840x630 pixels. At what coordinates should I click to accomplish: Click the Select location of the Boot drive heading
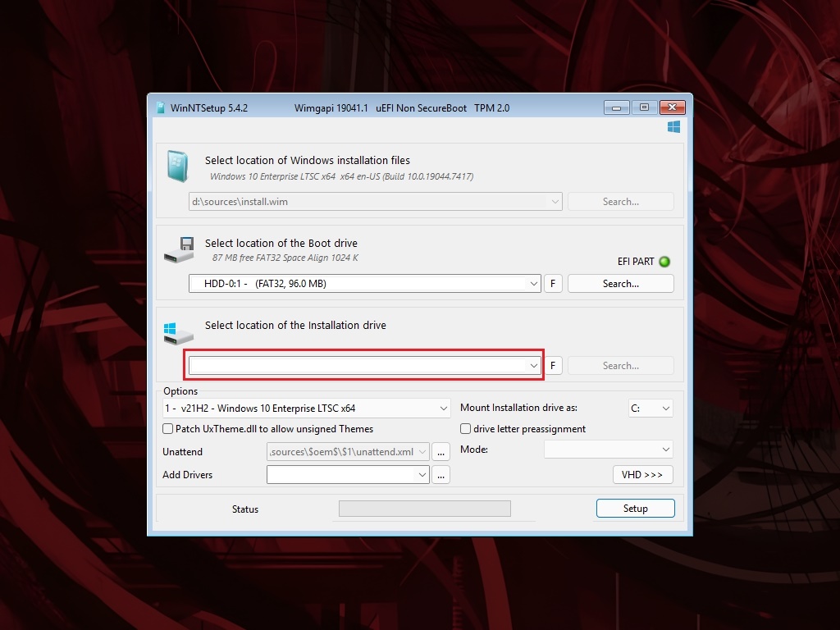coord(281,243)
